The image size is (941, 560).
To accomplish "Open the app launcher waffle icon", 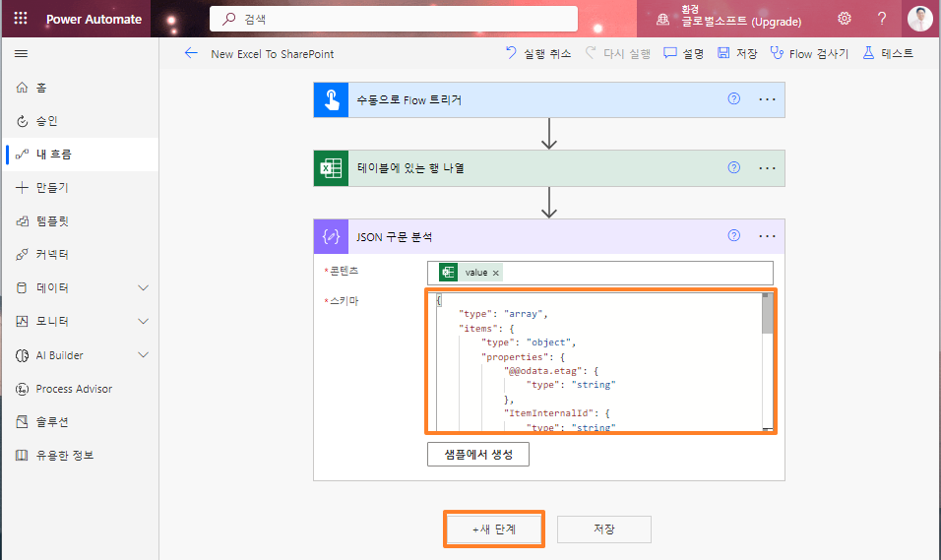I will (x=21, y=19).
